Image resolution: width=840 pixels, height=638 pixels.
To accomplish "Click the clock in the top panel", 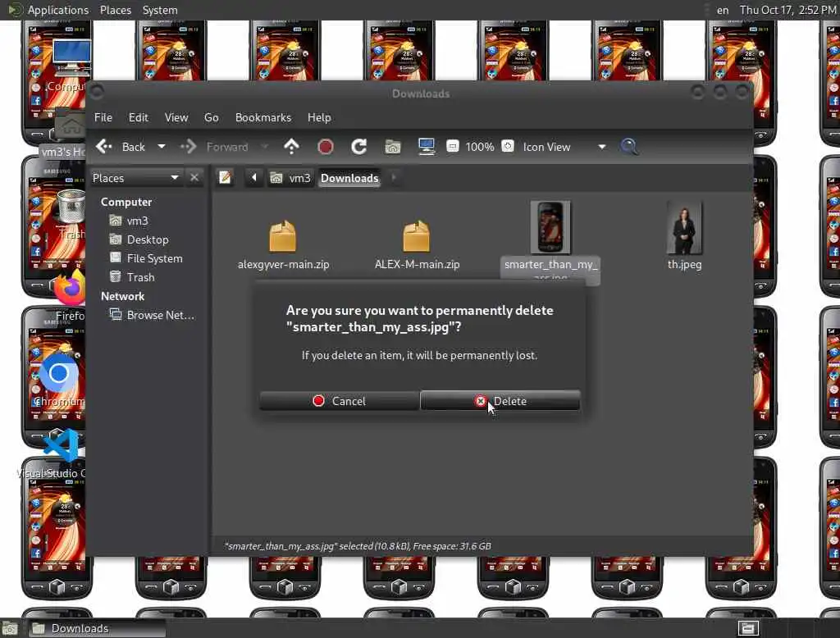I will (787, 10).
